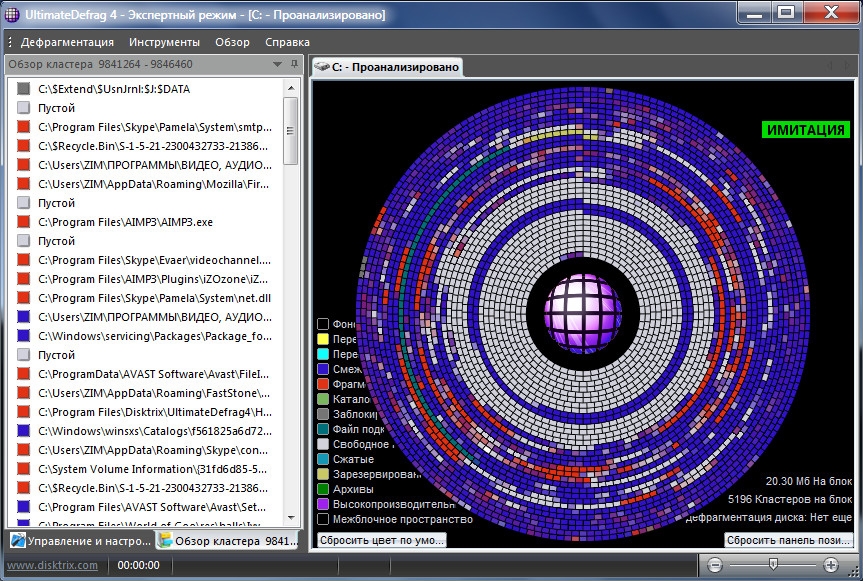Open the Инструменты menu
Viewport: 863px width, 581px height.
[x=164, y=42]
